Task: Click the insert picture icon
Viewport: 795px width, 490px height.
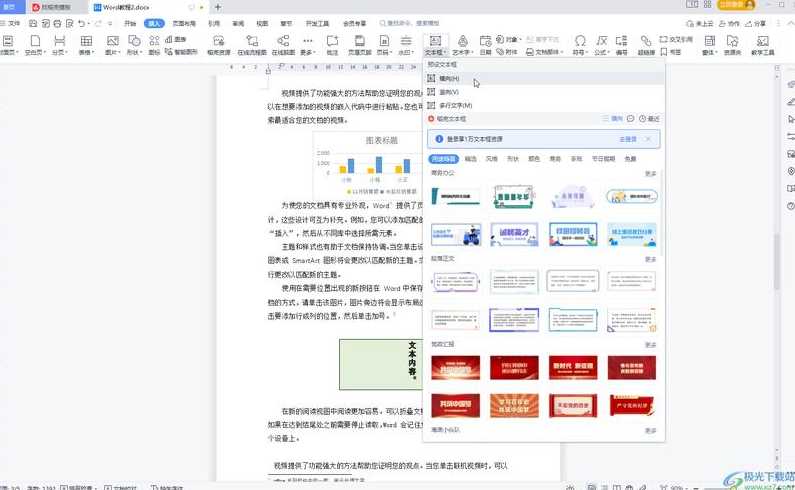Action: pos(112,41)
